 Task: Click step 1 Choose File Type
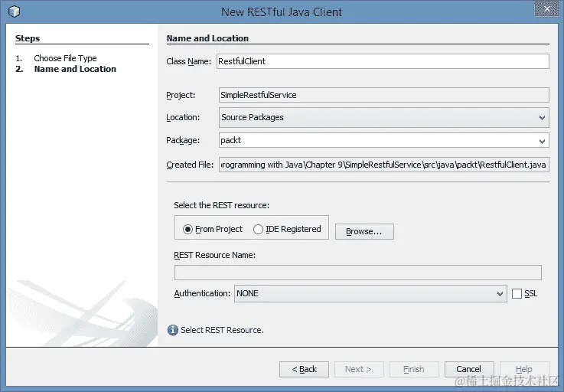pos(65,58)
